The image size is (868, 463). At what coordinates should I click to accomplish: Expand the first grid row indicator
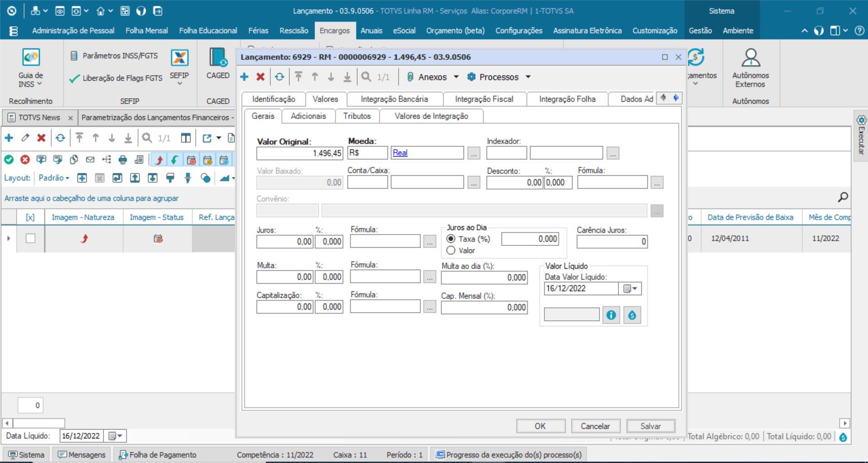coord(9,239)
